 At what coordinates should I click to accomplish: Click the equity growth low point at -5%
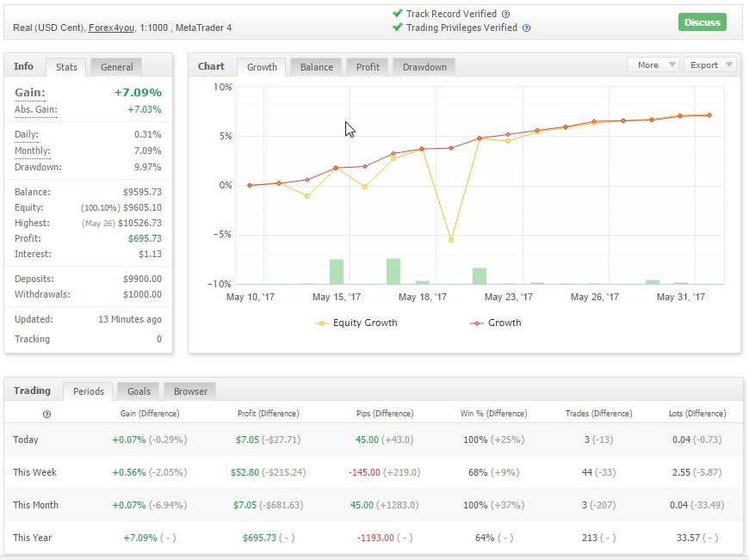[450, 240]
